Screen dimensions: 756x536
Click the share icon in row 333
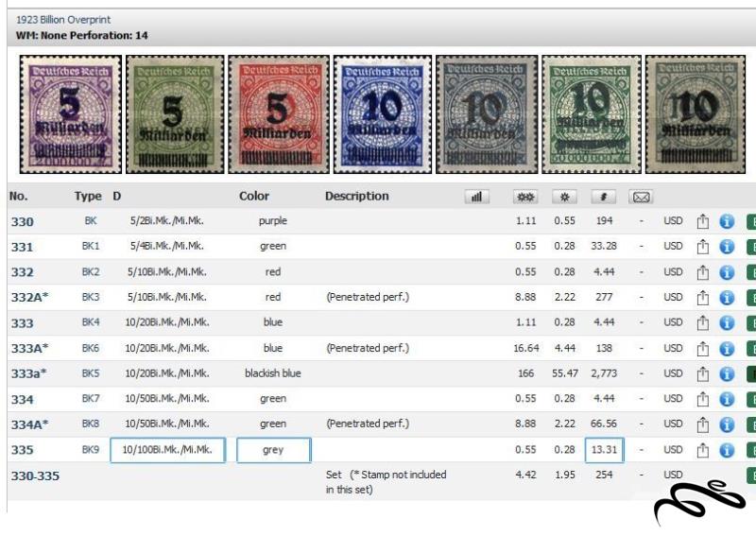click(703, 322)
